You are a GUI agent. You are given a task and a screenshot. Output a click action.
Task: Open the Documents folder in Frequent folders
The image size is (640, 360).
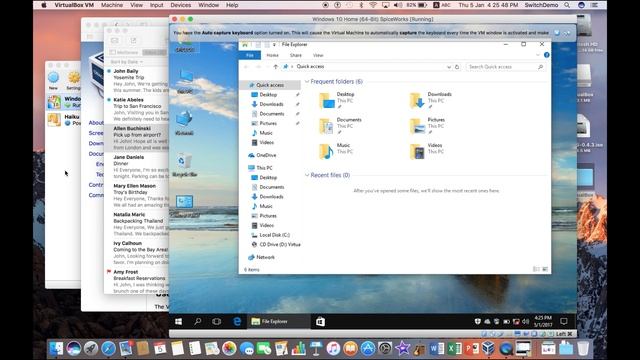(340, 126)
